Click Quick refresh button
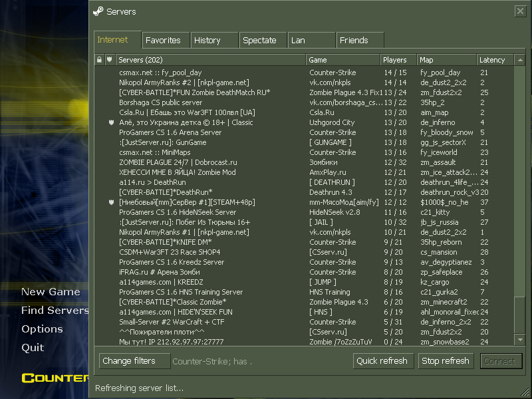The width and height of the screenshot is (532, 399). tap(383, 361)
